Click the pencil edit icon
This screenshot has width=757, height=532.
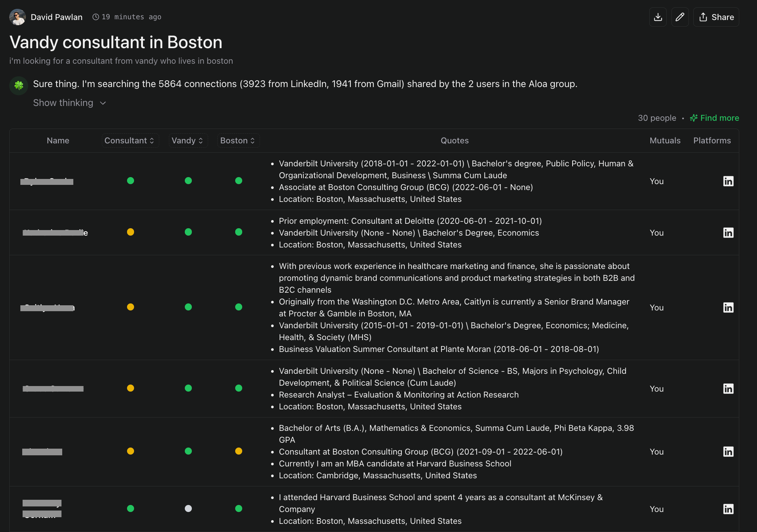click(680, 17)
